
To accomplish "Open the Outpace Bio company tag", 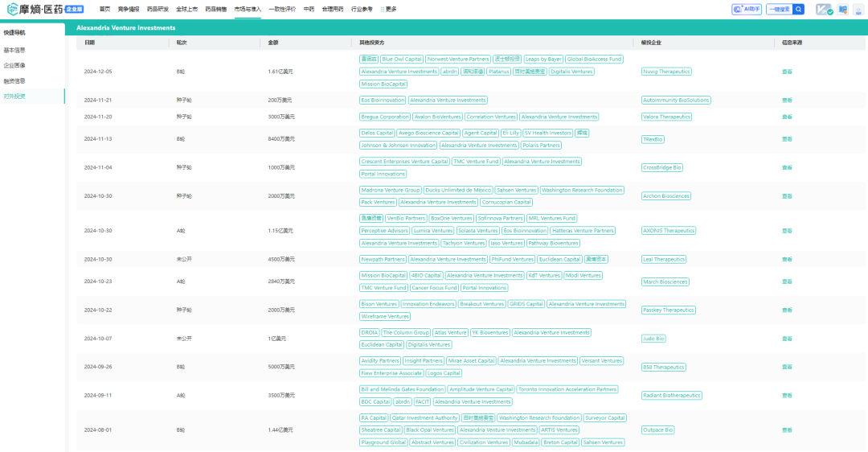I will [657, 429].
